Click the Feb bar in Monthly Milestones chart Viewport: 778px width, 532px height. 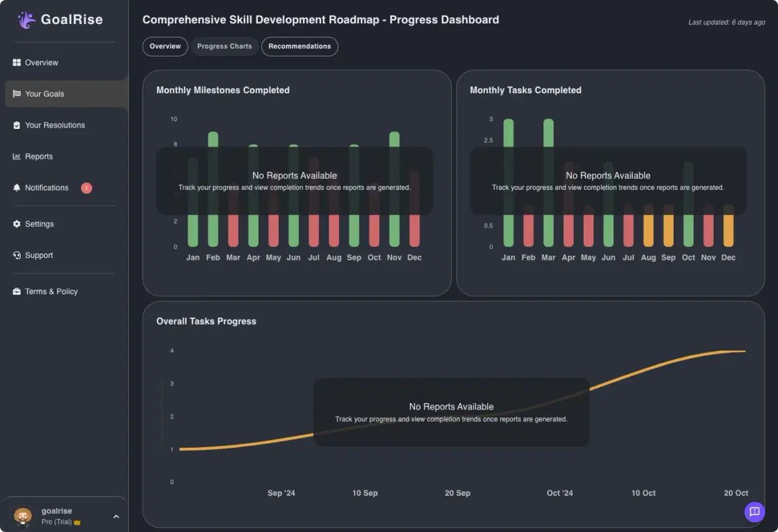[213, 189]
